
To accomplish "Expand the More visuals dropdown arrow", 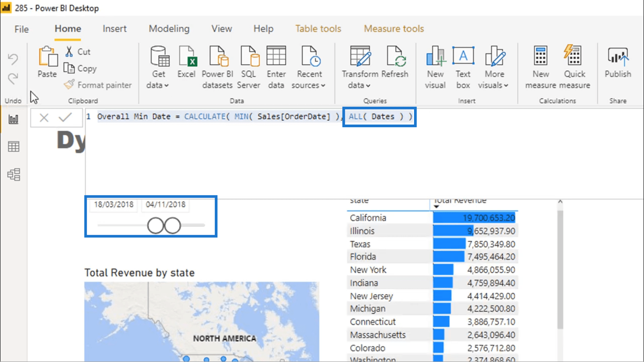I will pyautogui.click(x=506, y=86).
